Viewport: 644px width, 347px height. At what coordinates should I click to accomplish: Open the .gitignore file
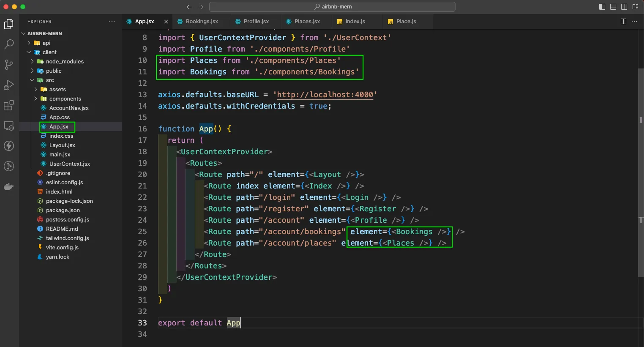click(58, 173)
